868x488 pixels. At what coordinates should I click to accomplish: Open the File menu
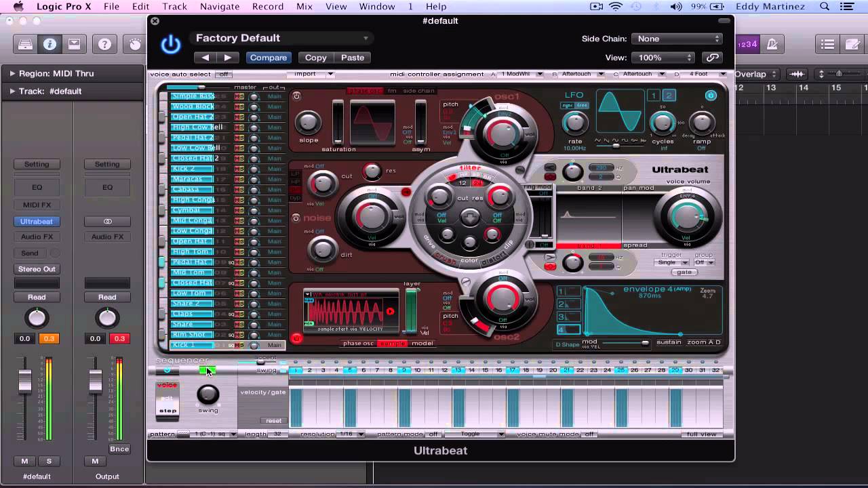pyautogui.click(x=111, y=7)
